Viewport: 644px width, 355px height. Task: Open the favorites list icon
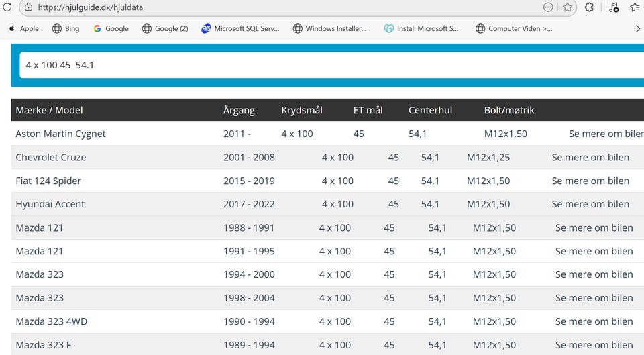635,7
